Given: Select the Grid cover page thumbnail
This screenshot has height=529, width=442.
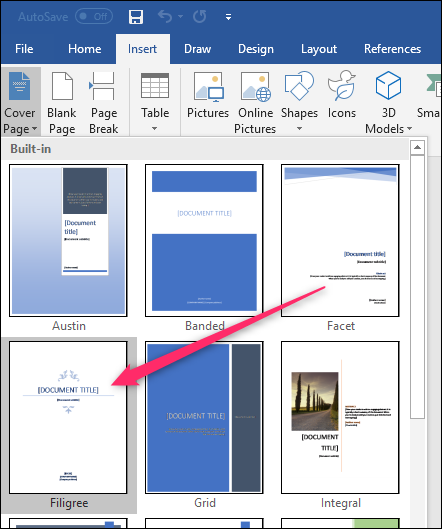Looking at the screenshot, I should [204, 417].
